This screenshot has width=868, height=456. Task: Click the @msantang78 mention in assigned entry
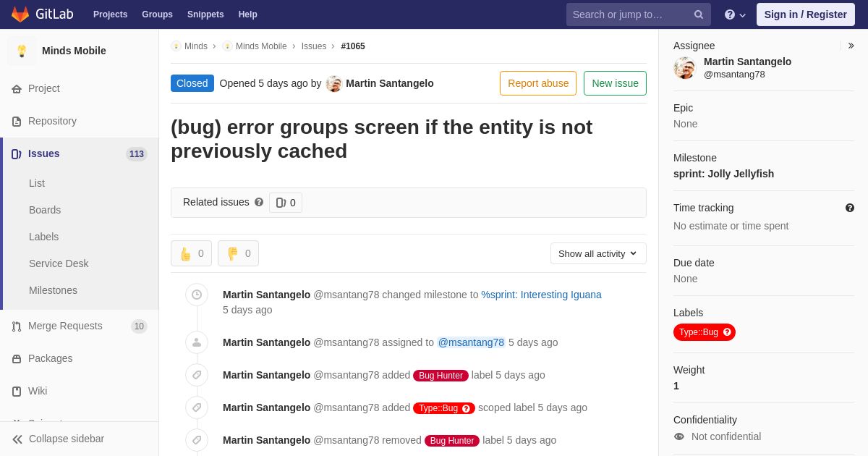[471, 342]
